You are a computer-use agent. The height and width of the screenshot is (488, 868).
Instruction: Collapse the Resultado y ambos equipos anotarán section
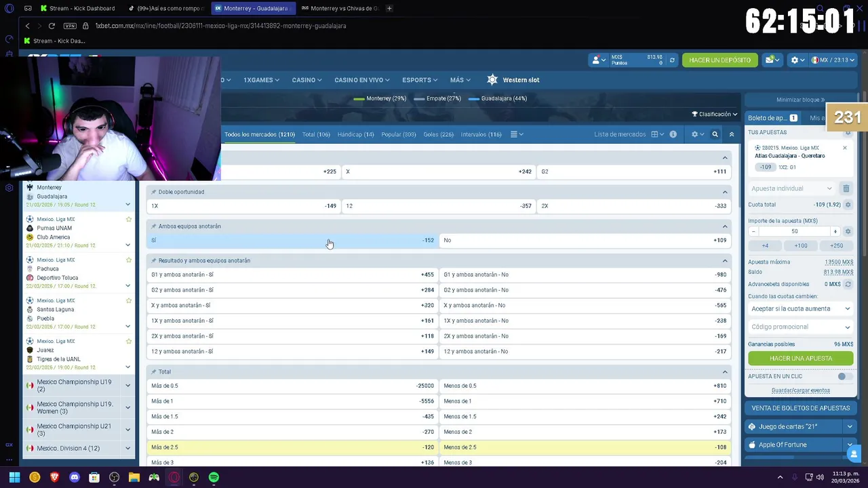[x=725, y=260]
